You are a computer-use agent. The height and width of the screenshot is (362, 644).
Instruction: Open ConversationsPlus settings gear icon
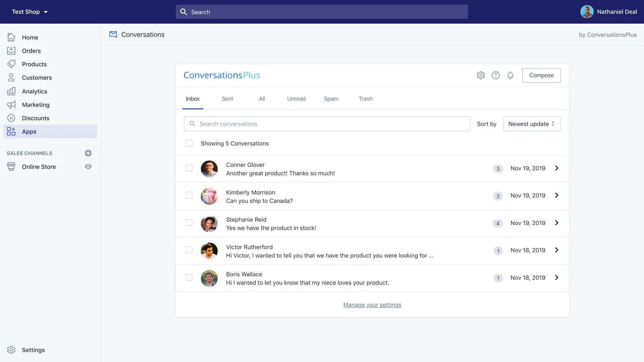click(481, 75)
